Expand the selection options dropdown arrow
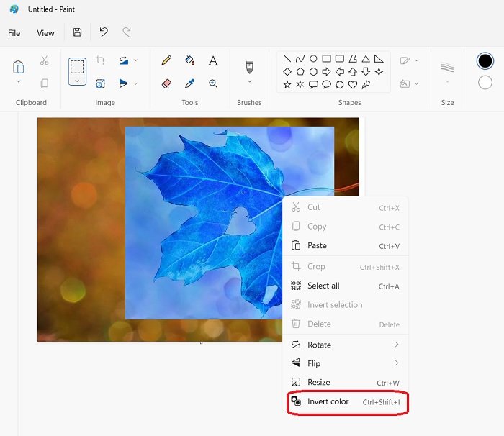The height and width of the screenshot is (436, 504). (x=77, y=81)
